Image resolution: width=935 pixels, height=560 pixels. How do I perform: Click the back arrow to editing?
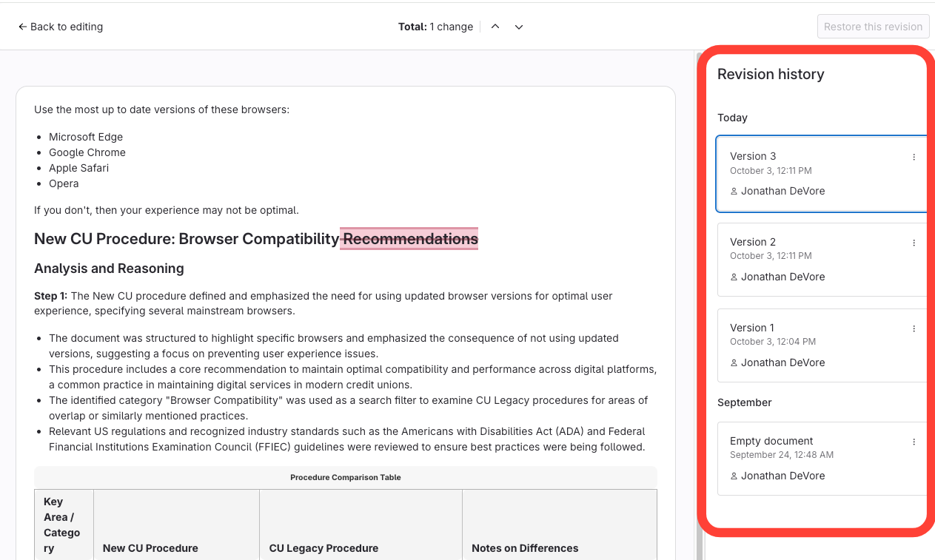[x=22, y=27]
